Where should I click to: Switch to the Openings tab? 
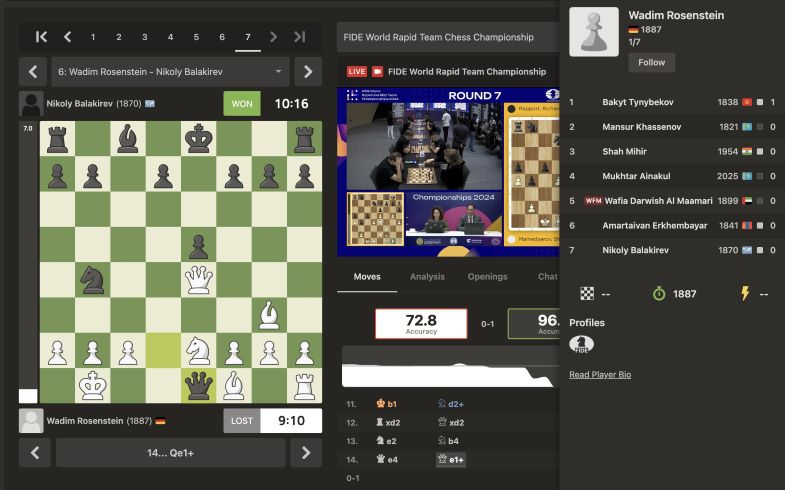click(x=487, y=277)
